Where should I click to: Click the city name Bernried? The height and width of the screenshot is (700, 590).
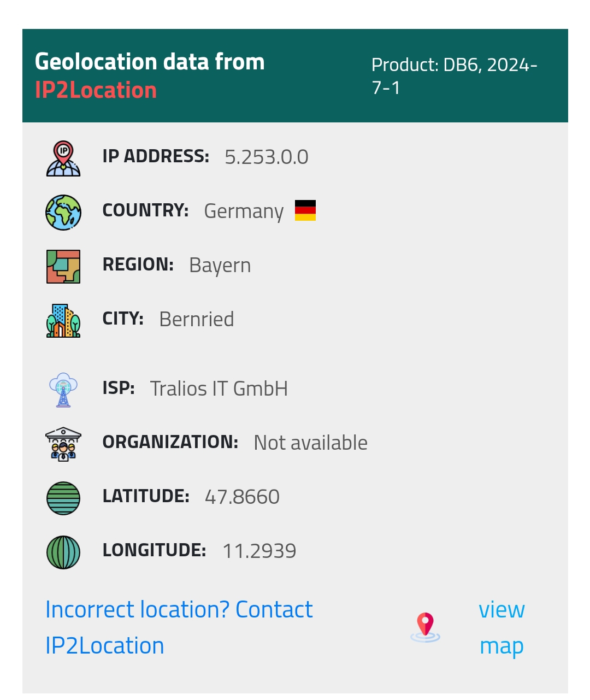(x=197, y=319)
